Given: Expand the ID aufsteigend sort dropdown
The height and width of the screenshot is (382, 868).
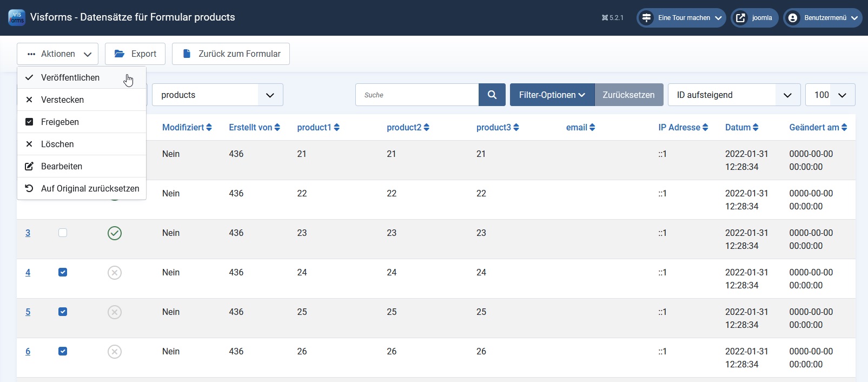Looking at the screenshot, I should point(734,95).
